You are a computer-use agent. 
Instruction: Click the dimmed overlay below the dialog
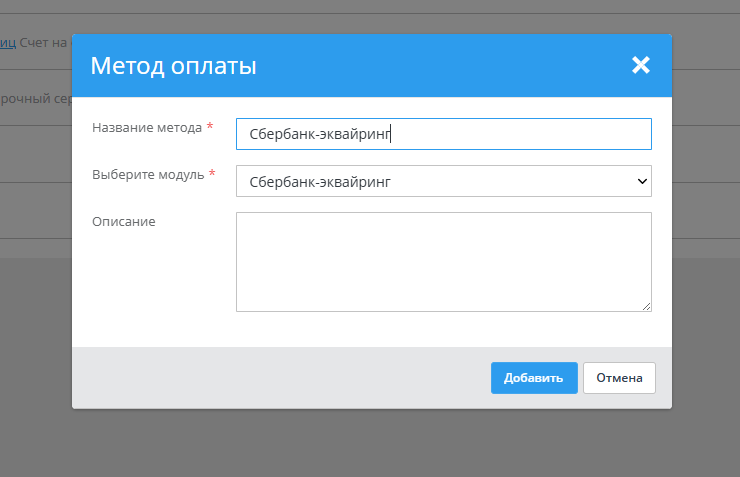(x=370, y=445)
